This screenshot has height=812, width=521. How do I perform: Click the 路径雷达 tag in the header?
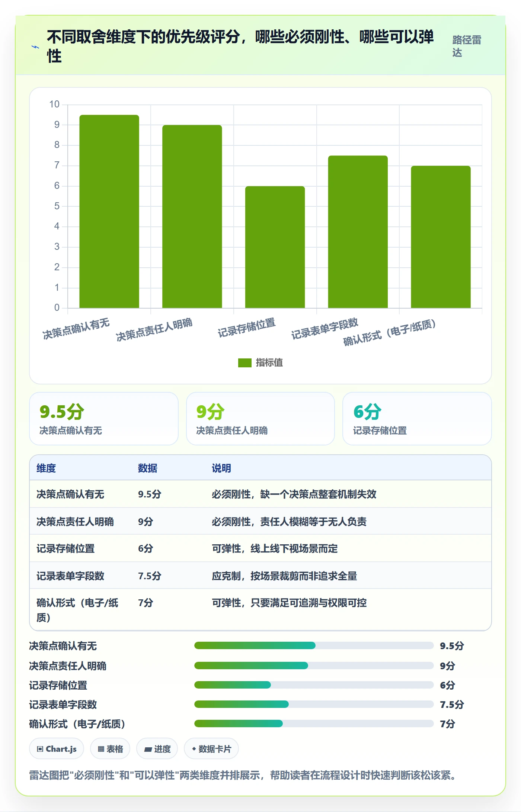pos(467,46)
